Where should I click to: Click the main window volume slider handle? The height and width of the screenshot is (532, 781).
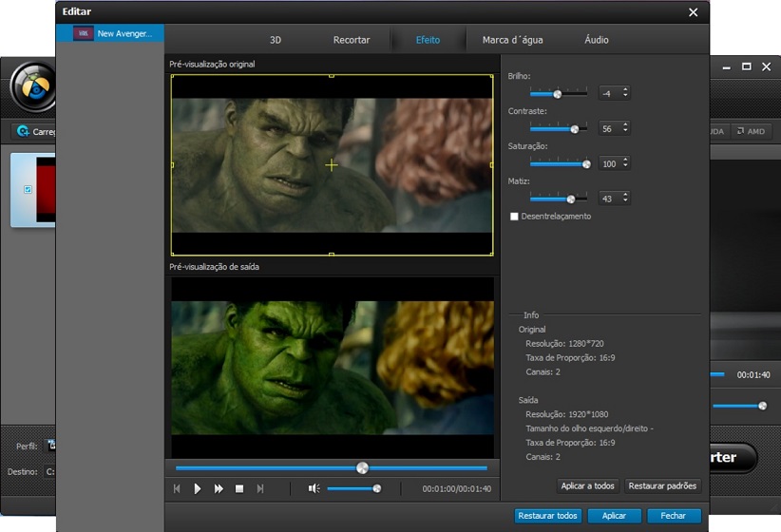click(x=763, y=406)
